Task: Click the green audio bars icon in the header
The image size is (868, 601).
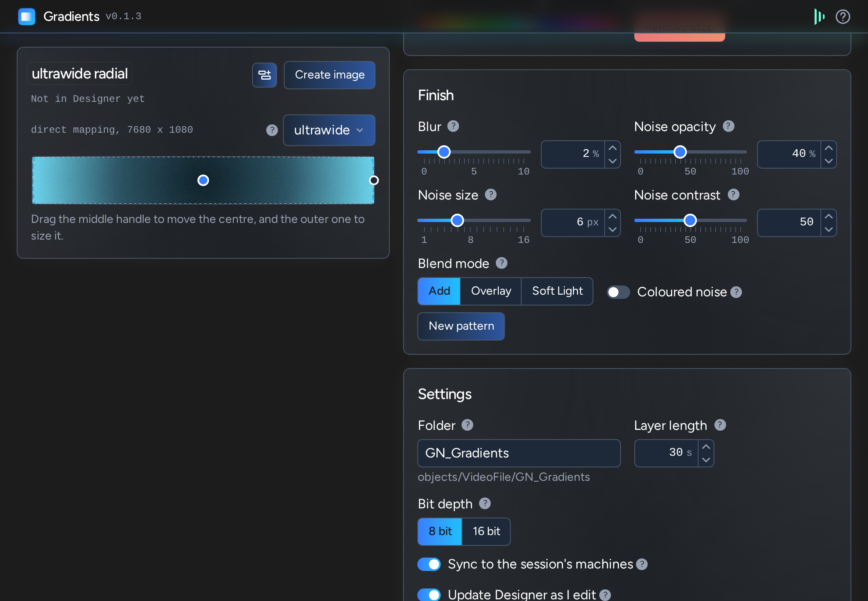Action: (x=820, y=17)
